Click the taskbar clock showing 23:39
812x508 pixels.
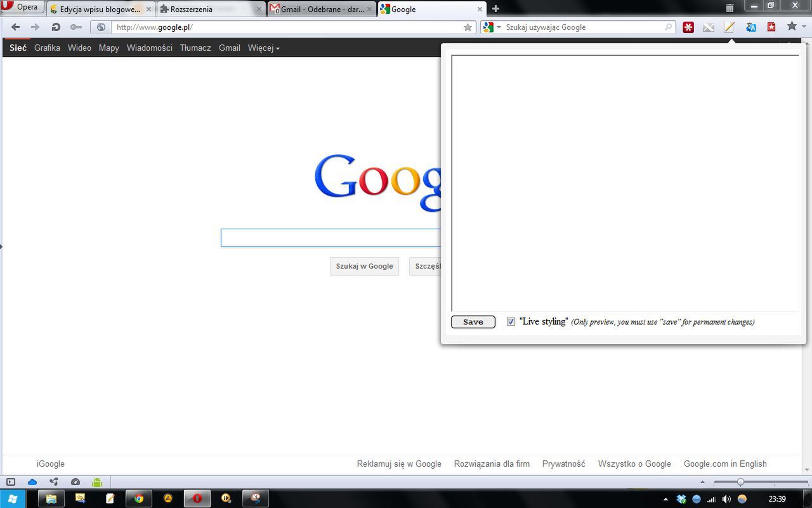pyautogui.click(x=777, y=499)
